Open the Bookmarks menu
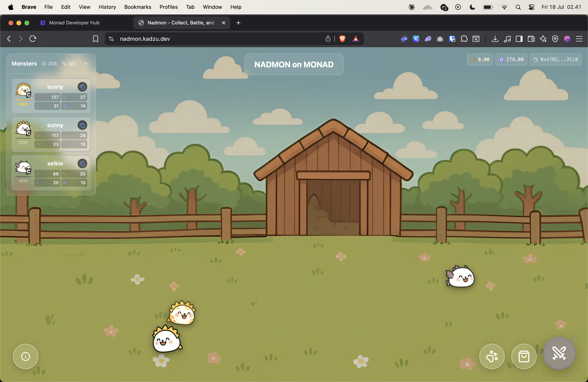The width and height of the screenshot is (588, 382). (x=138, y=7)
